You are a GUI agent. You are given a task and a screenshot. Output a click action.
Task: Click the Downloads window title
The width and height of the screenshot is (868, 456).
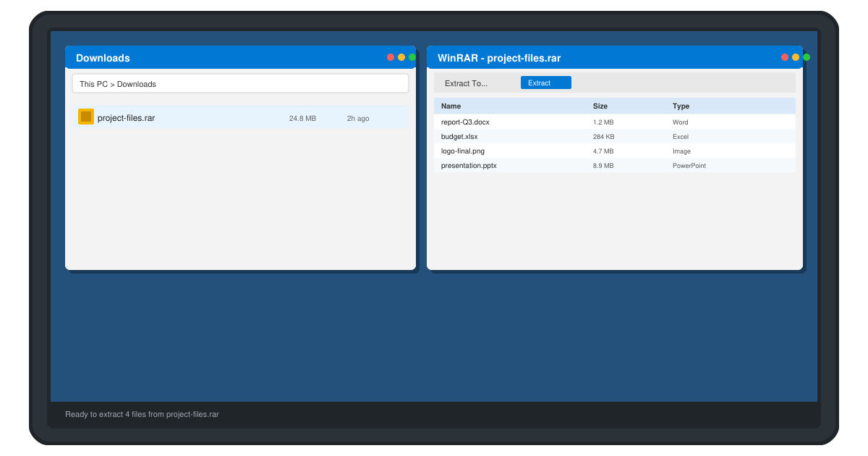(103, 58)
